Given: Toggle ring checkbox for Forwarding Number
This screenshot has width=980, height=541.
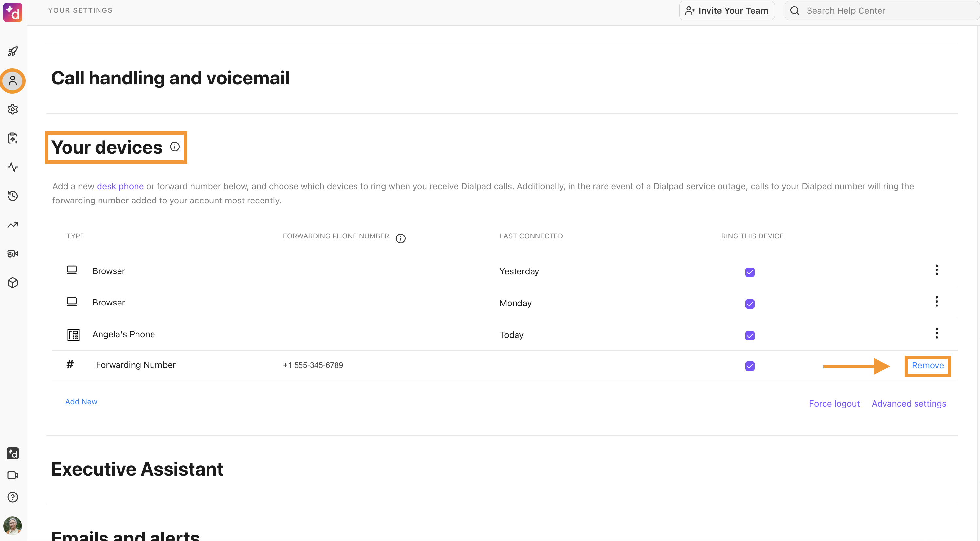Looking at the screenshot, I should 750,366.
